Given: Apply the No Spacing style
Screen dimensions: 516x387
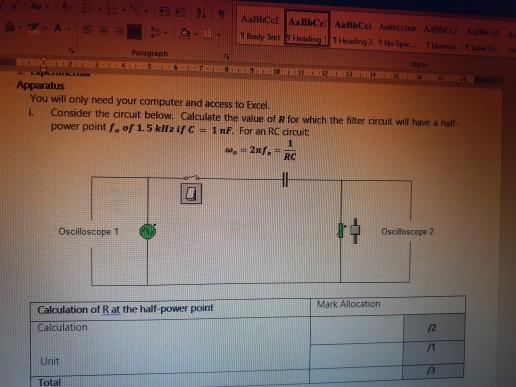Looking at the screenshot, I should pyautogui.click(x=397, y=35).
